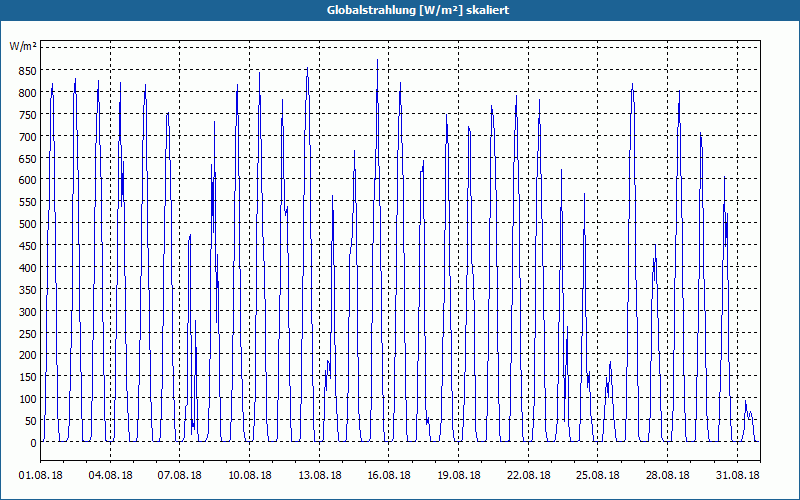The width and height of the screenshot is (800, 500).
Task: Click the date label '10.08.18'
Action: (249, 475)
